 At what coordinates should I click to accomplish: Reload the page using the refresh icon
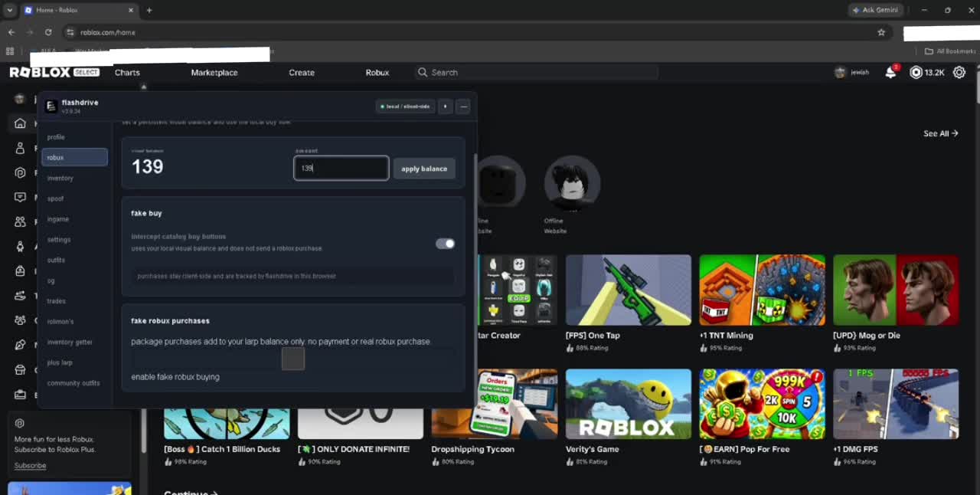(x=48, y=32)
